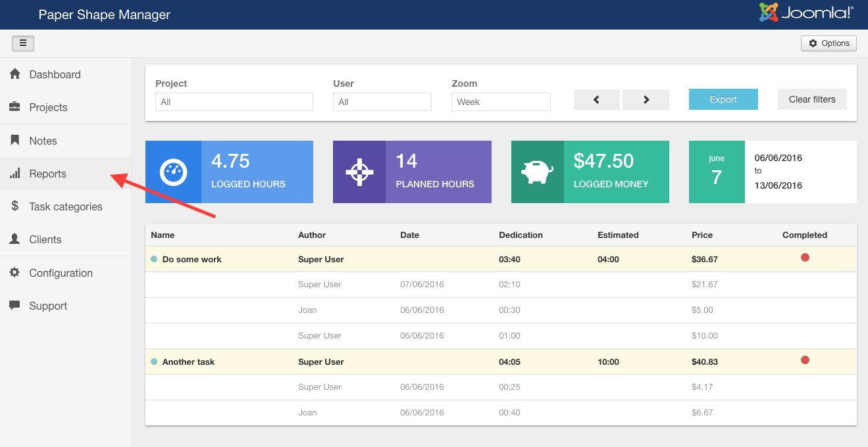Go to next period with right arrow
The image size is (868, 447).
point(646,100)
